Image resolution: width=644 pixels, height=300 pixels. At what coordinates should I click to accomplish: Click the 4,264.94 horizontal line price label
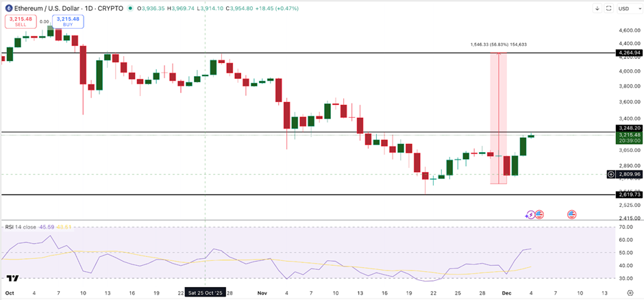pos(628,53)
